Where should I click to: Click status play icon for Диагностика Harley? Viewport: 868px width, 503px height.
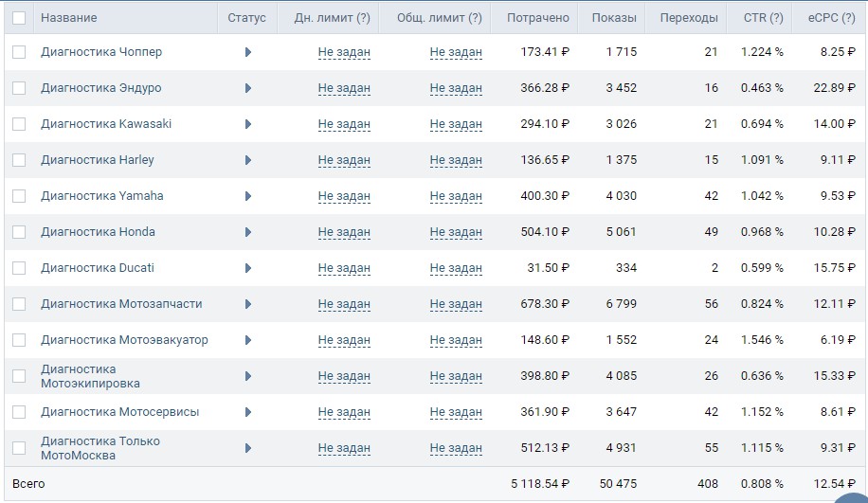[248, 160]
